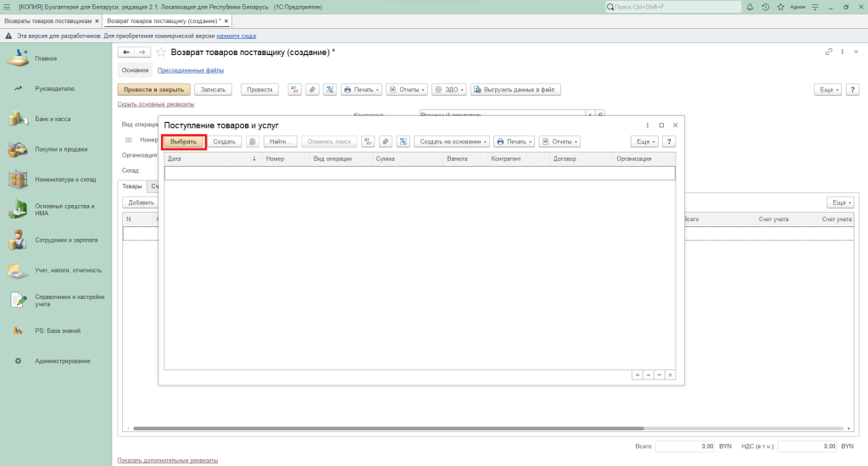
Task: Expand the Создать на основании dropdown
Action: [453, 141]
